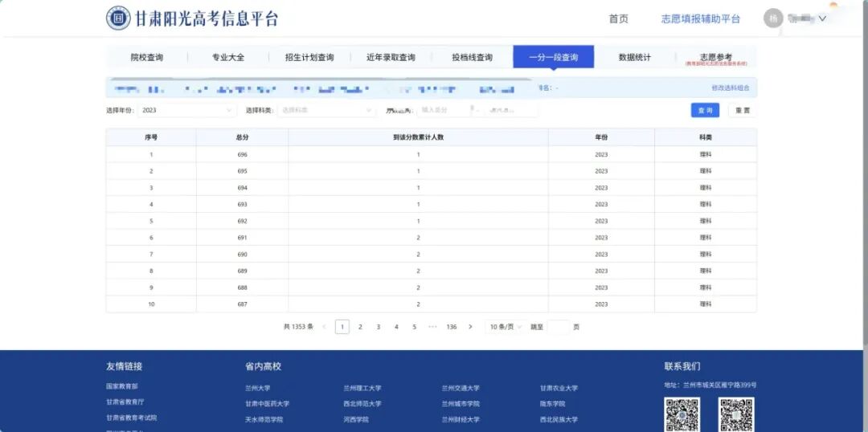Click the score cell 696

point(242,154)
